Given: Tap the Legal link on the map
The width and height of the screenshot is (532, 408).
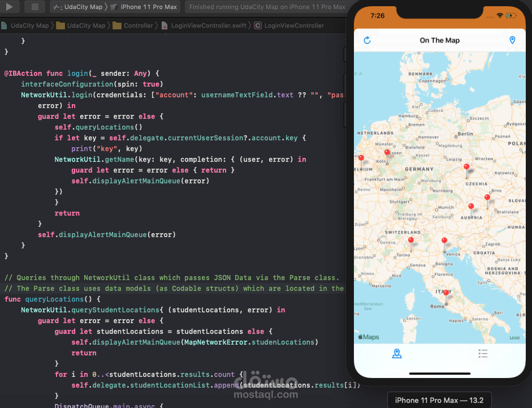Looking at the screenshot, I should [514, 337].
